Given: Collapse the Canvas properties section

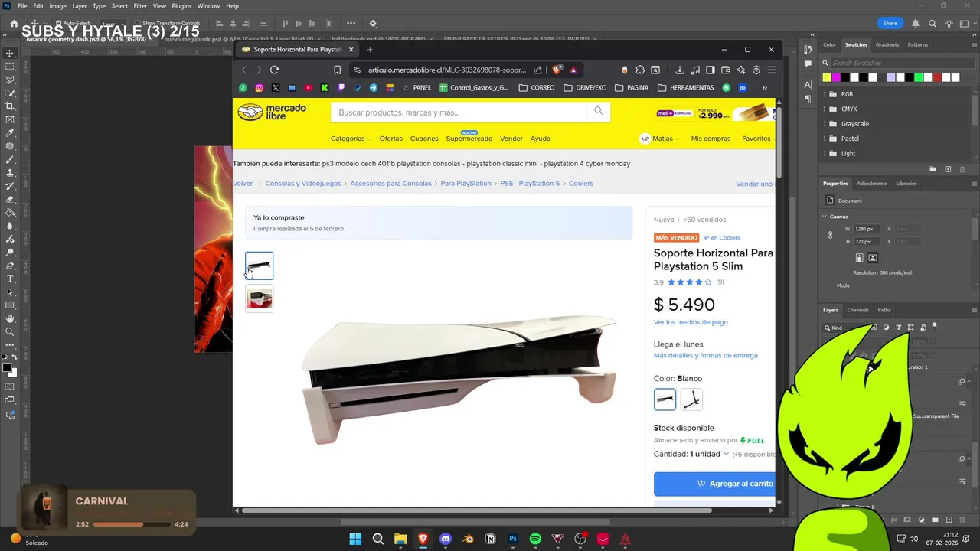Looking at the screenshot, I should 825,217.
